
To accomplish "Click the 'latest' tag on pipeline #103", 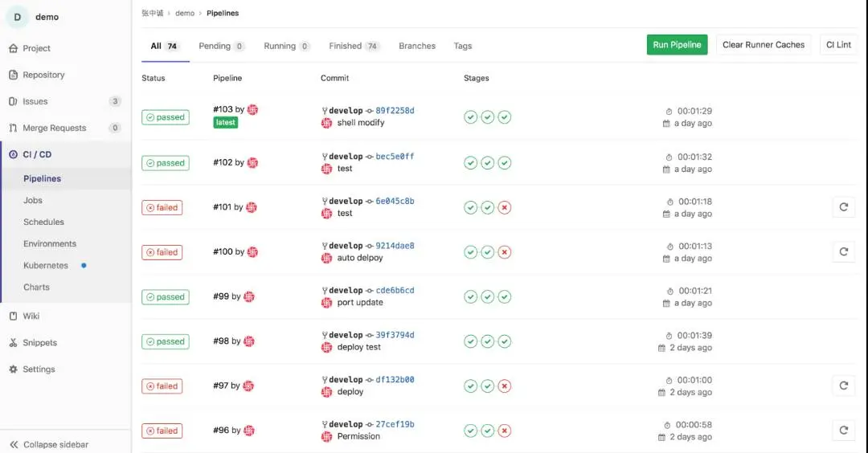I will [225, 123].
